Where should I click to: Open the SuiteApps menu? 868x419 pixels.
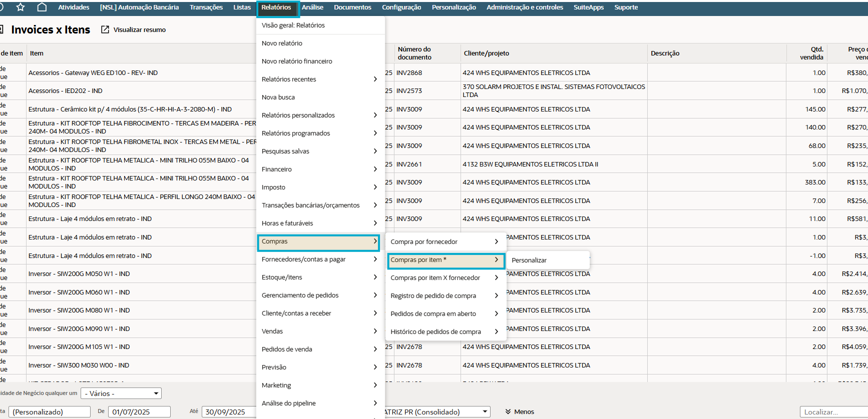click(x=588, y=7)
